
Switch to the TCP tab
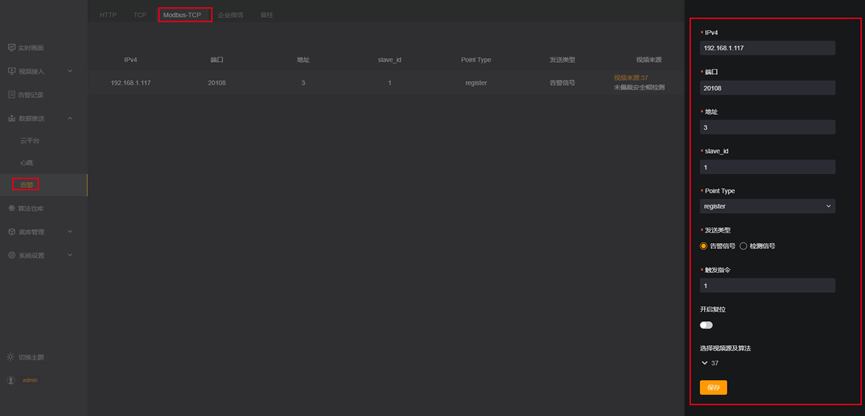click(140, 15)
